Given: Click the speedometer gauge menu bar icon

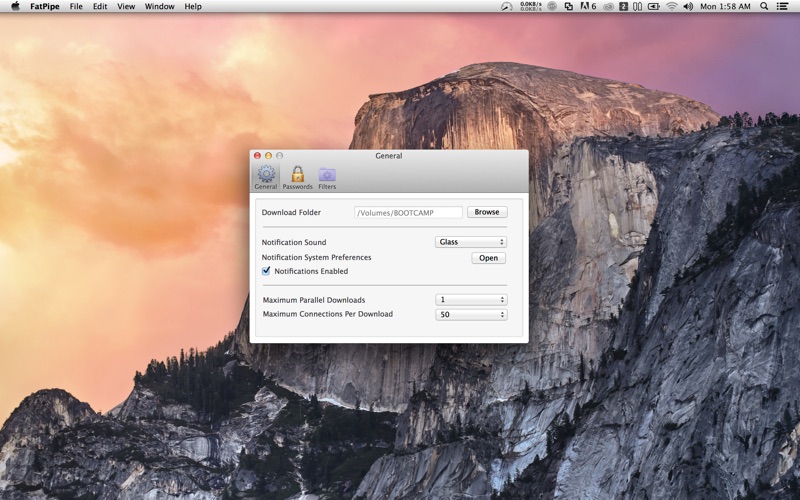Looking at the screenshot, I should coord(506,6).
